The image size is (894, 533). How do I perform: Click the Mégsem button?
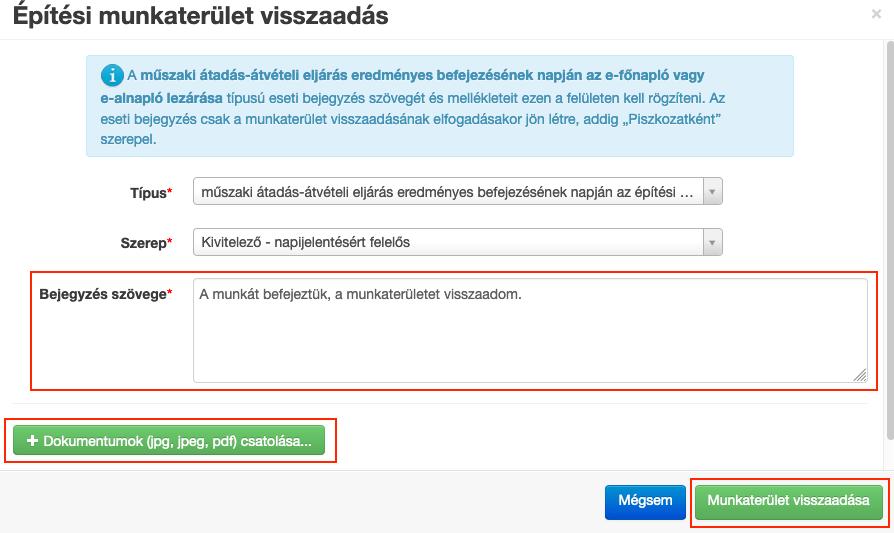pos(645,501)
